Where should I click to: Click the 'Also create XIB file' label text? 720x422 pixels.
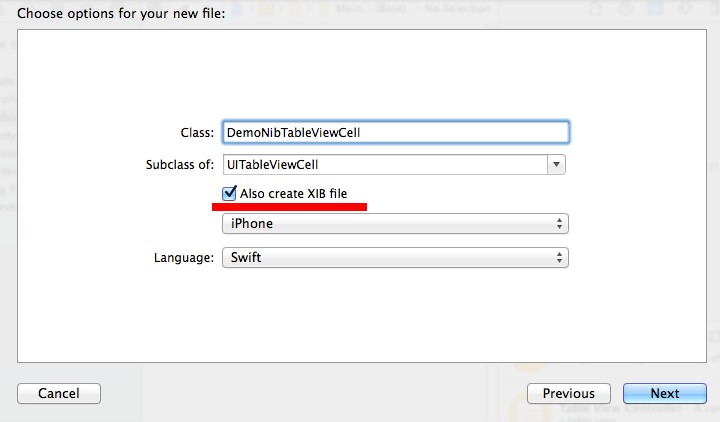293,194
